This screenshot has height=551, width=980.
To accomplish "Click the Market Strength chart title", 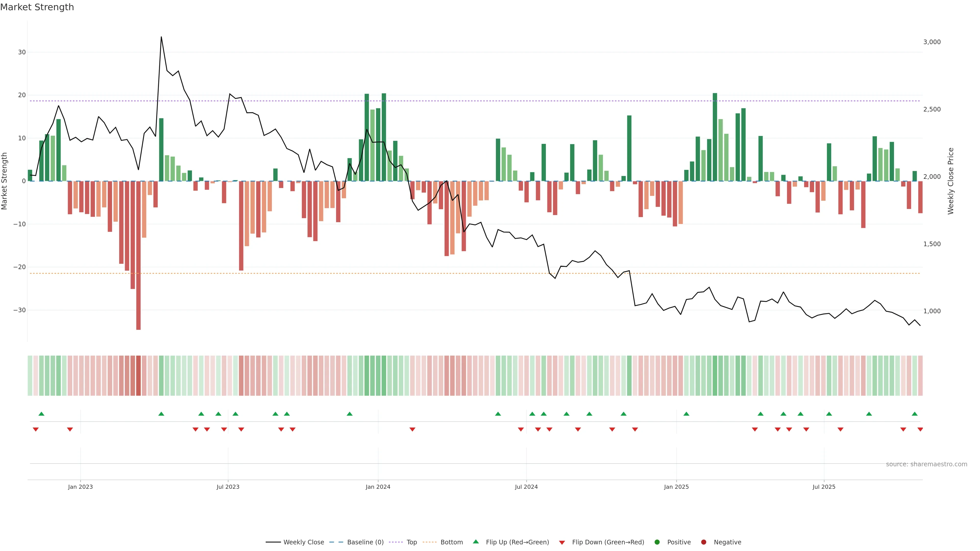I will 37,7.
